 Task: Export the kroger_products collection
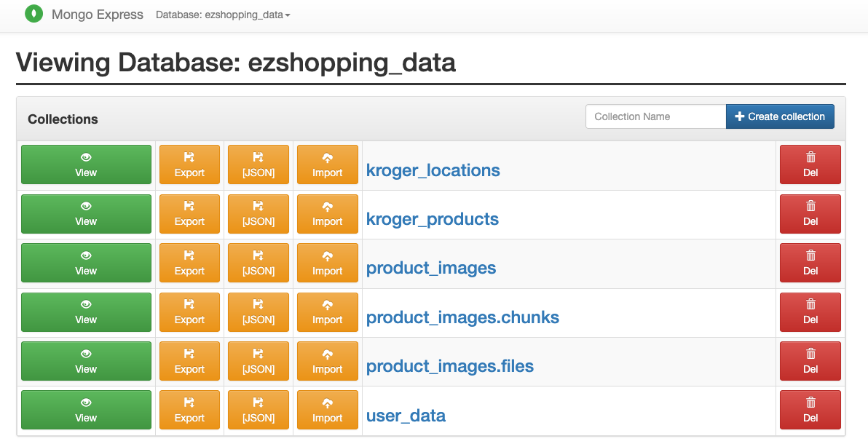click(189, 214)
